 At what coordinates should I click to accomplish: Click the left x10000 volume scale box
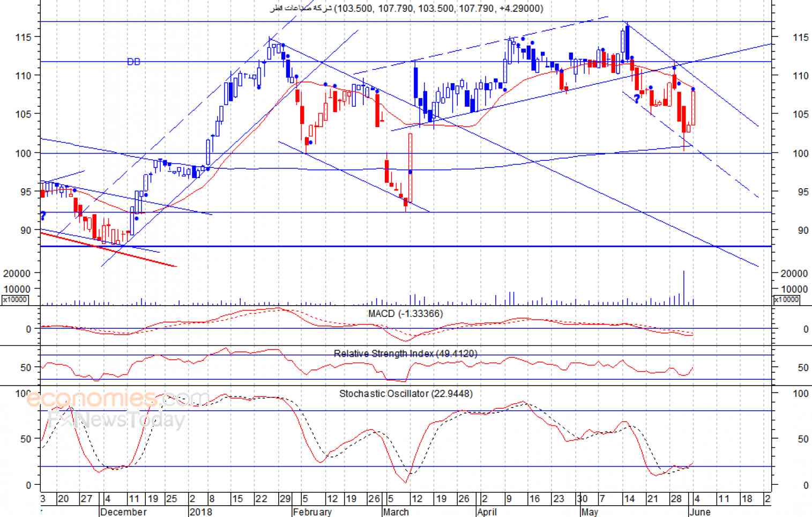pyautogui.click(x=15, y=299)
